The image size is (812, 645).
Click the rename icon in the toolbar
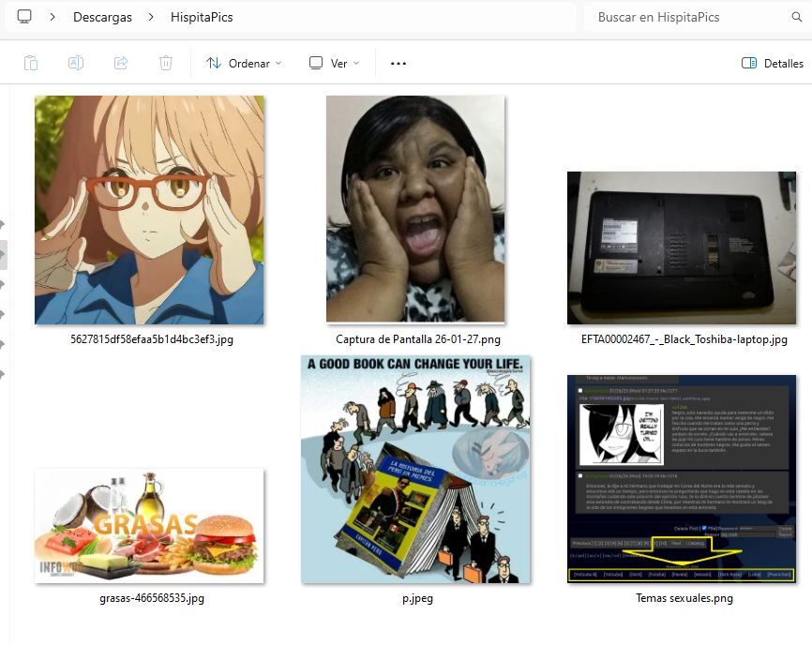point(76,63)
